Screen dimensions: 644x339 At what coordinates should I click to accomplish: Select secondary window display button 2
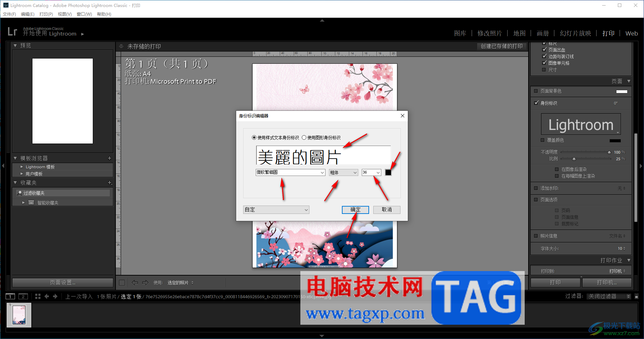[x=23, y=296]
